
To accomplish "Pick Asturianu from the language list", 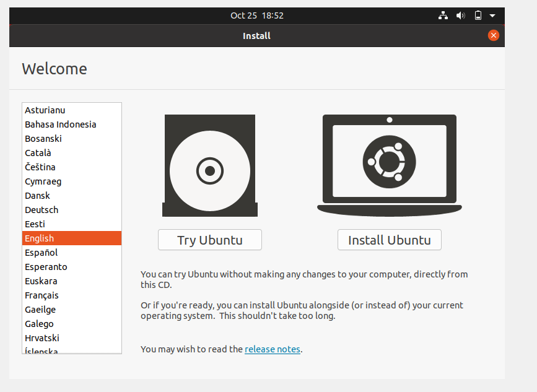I will (45, 110).
